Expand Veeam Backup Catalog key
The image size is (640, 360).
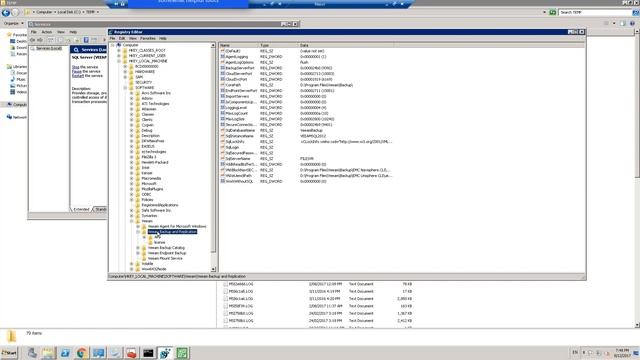point(138,248)
